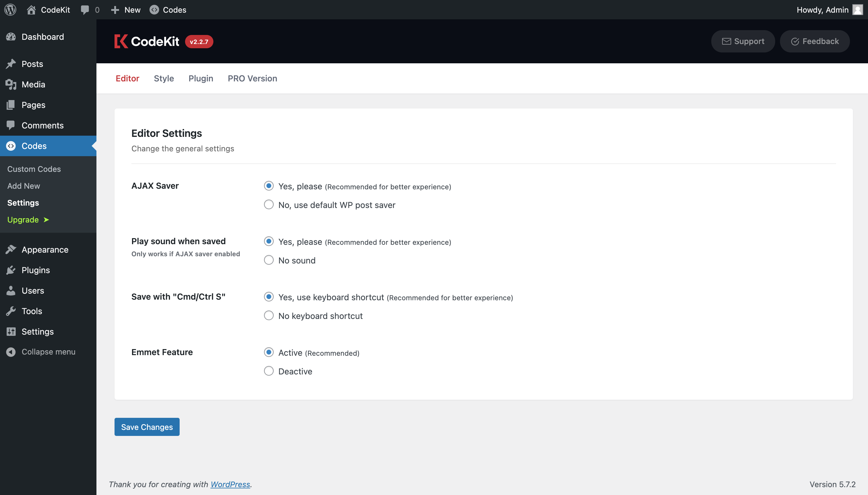868x495 pixels.
Task: Switch to the Style tab
Action: (x=164, y=78)
